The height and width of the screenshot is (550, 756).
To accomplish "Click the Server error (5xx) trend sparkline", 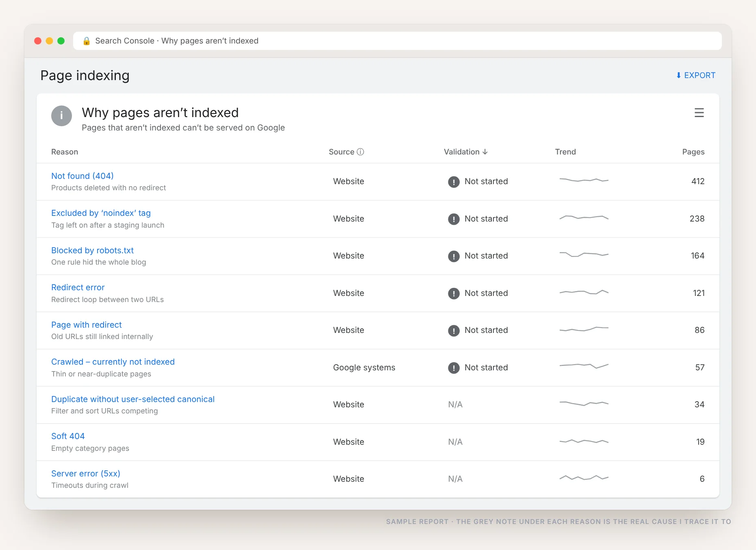I will (x=584, y=478).
